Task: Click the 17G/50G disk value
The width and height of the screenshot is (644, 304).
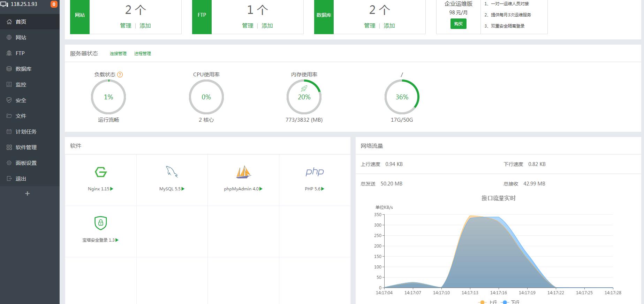Action: (402, 120)
